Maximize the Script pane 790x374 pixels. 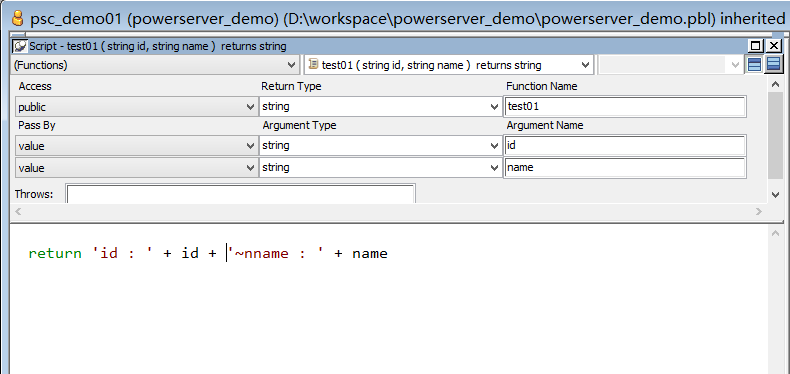coord(756,46)
